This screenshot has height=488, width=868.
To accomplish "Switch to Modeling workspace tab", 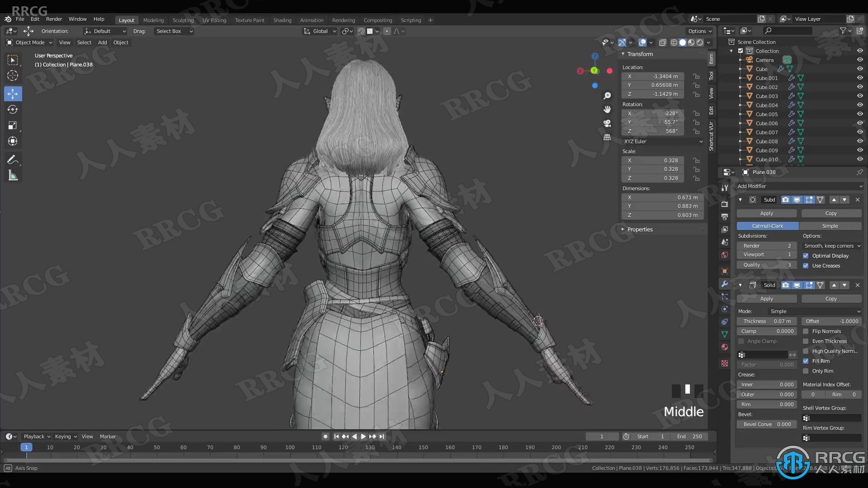I will pyautogui.click(x=153, y=20).
